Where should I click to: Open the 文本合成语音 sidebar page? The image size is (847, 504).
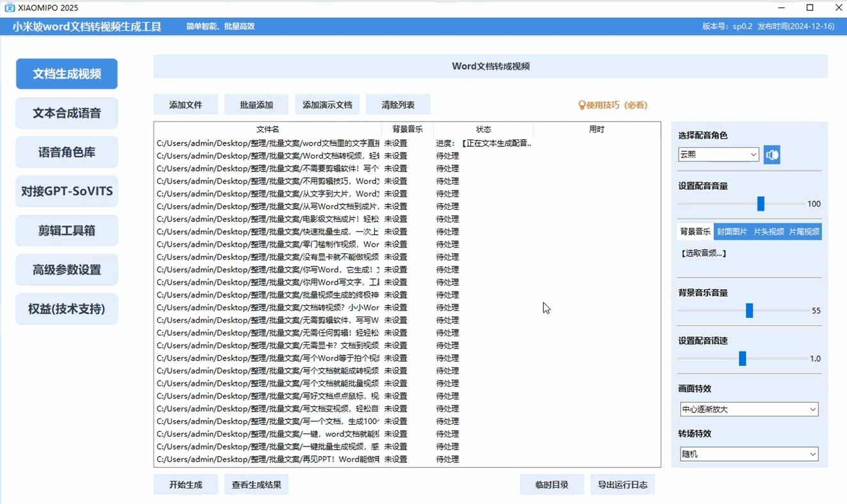coord(67,113)
